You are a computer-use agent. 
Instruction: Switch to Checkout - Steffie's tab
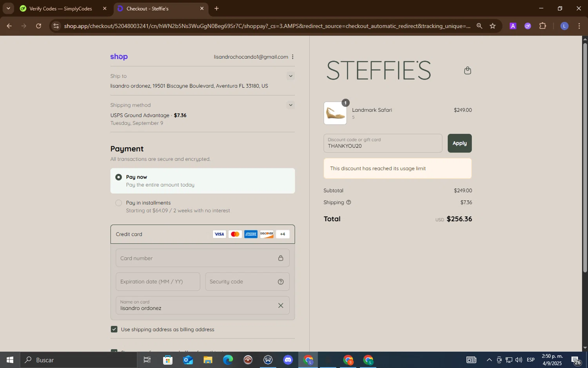(161, 8)
